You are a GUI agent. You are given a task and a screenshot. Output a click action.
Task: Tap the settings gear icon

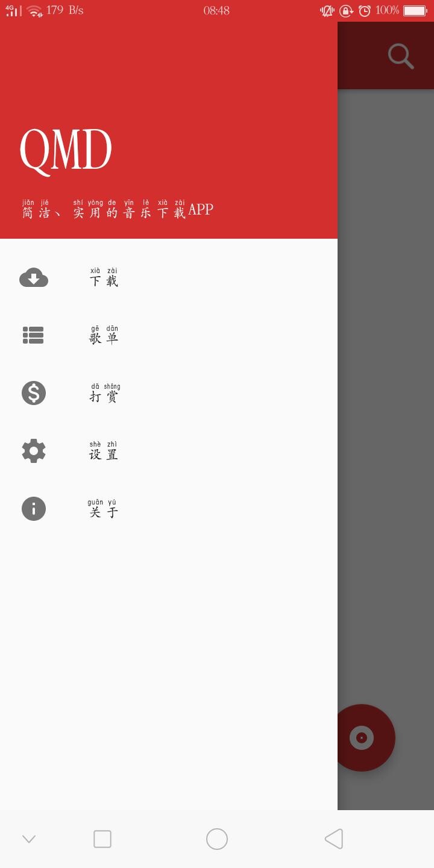34,451
